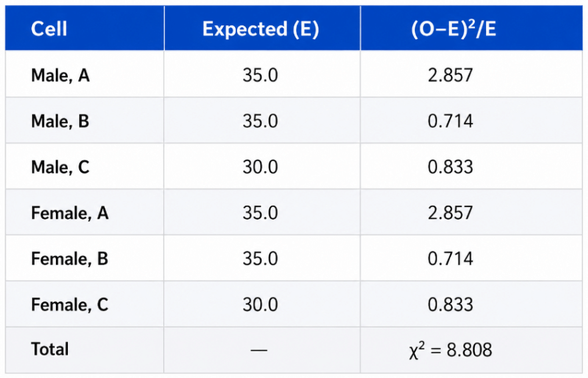Select the Female, C contribution 0.833
588x378 pixels.
450,304
